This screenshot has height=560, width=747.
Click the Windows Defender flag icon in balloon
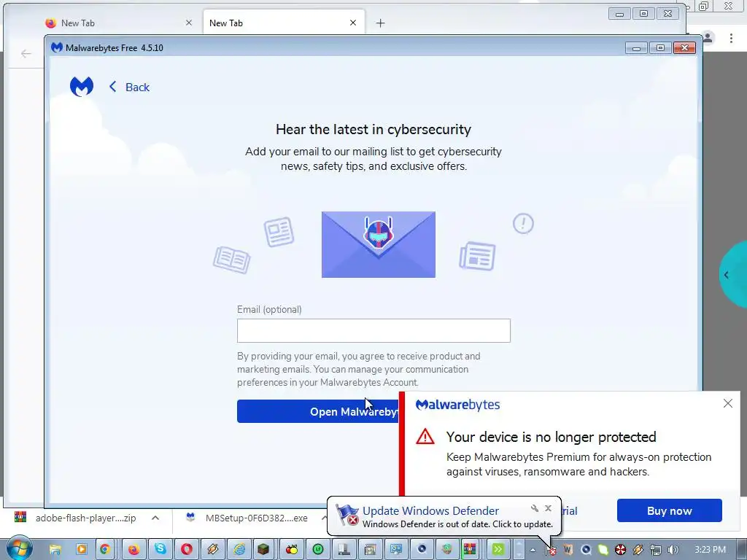pos(347,515)
